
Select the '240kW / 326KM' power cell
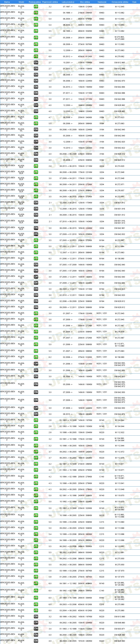pyautogui.click(x=85, y=495)
